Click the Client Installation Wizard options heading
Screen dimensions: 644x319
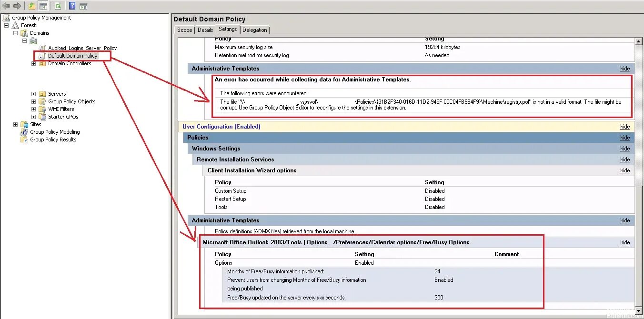click(252, 170)
